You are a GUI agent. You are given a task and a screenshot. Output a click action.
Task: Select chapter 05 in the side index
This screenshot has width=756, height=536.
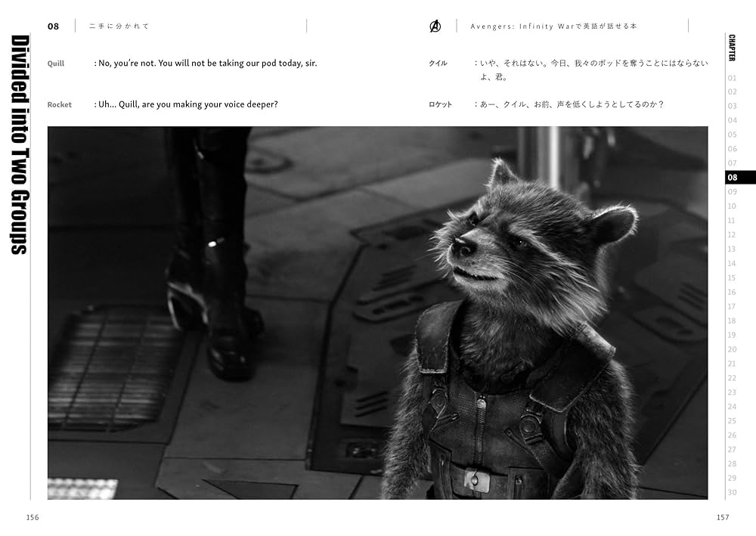pyautogui.click(x=733, y=135)
